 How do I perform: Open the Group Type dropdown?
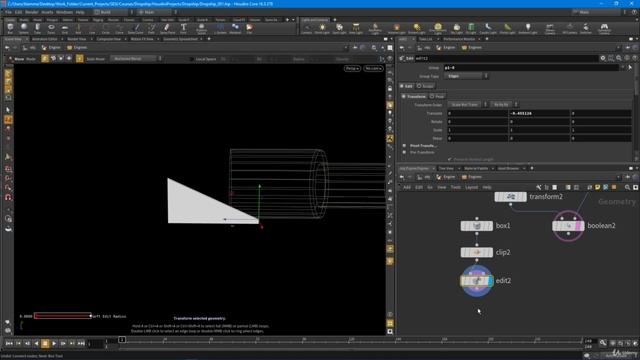tap(466, 76)
